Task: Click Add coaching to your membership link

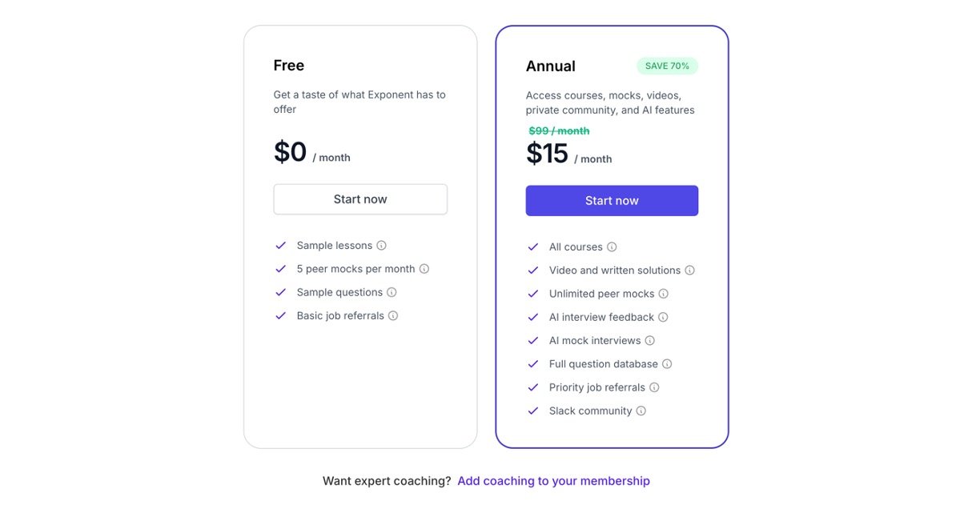Action: pyautogui.click(x=553, y=481)
